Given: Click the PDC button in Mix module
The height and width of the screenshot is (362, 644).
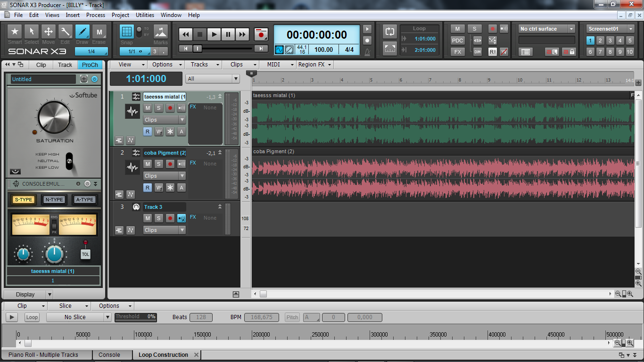Looking at the screenshot, I should coord(458,41).
